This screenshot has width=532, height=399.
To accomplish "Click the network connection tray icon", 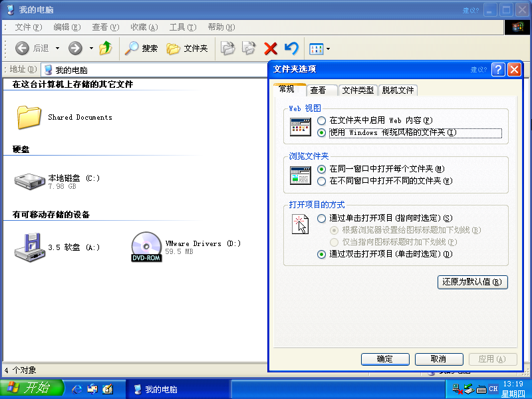I will [458, 389].
